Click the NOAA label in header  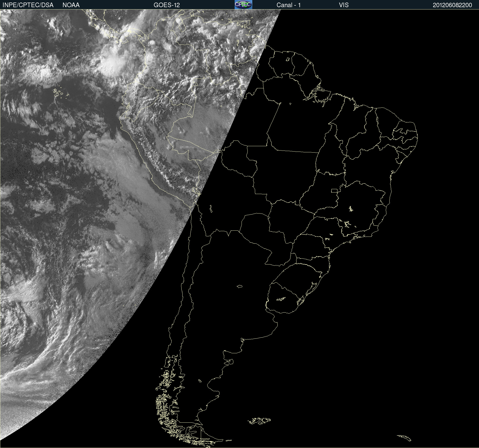point(71,5)
